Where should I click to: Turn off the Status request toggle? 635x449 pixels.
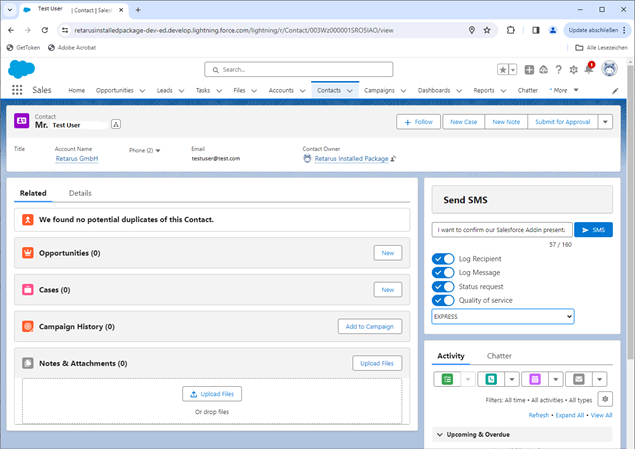point(443,287)
